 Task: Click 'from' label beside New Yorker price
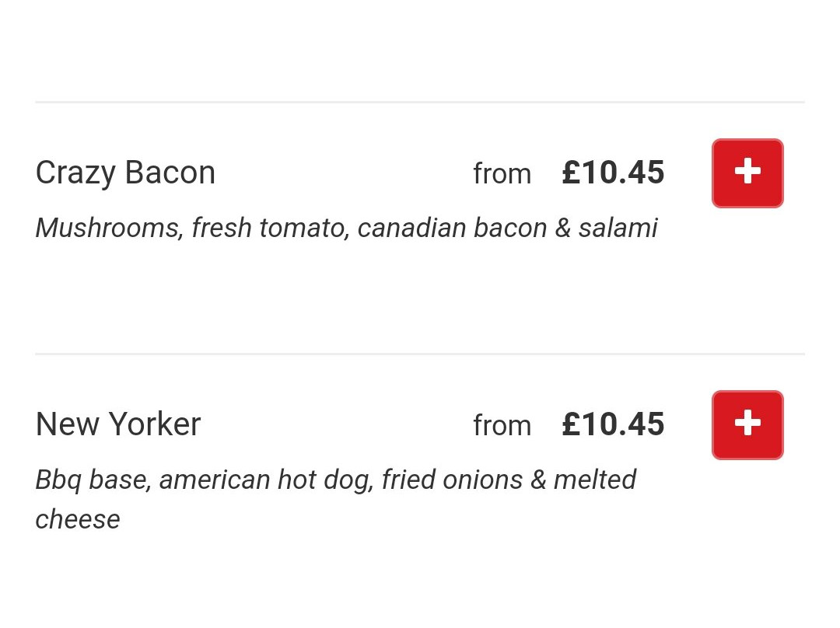pos(502,425)
